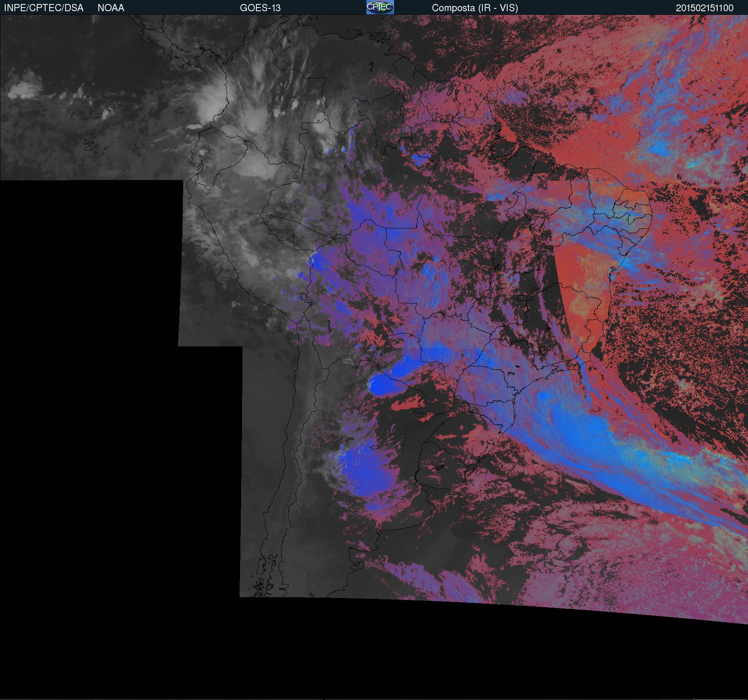748x700 pixels.
Task: Click the GOES-13 satellite name label
Action: click(x=260, y=8)
